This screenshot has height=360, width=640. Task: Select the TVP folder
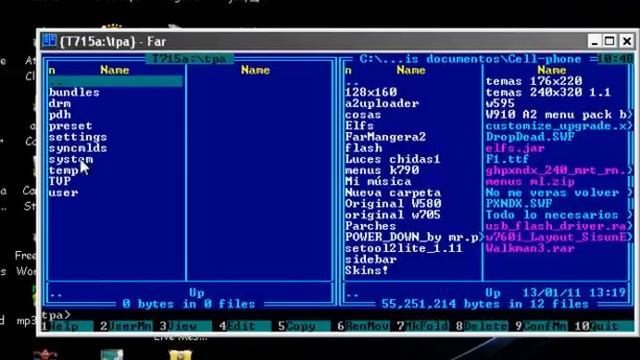[x=60, y=181]
